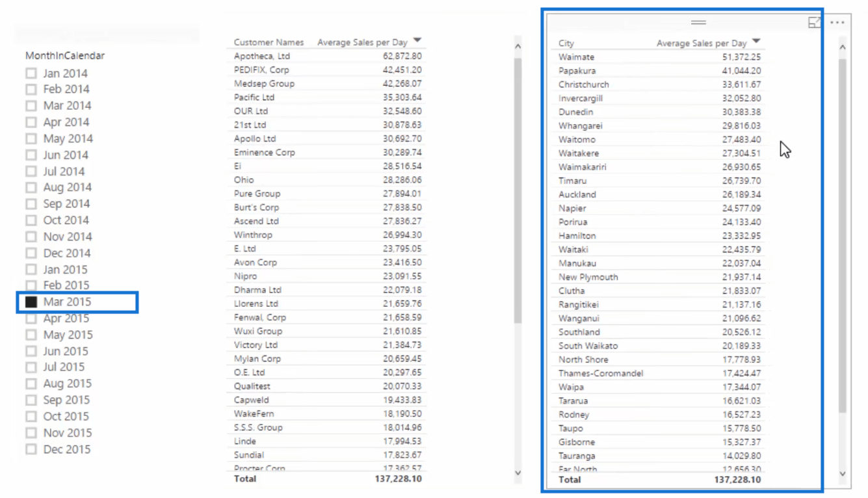Viewport: 868px width, 498px height.
Task: Grab the City table visual drag handle
Action: click(698, 23)
